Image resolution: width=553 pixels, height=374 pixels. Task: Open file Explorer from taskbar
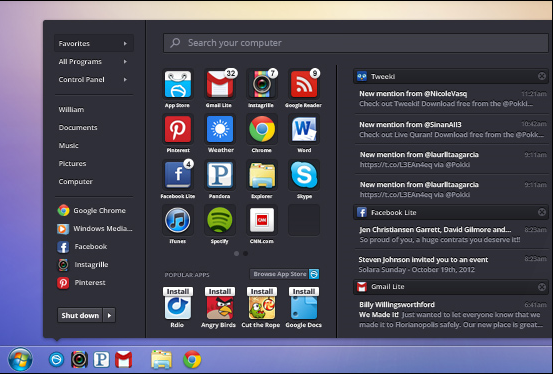pyautogui.click(x=162, y=360)
